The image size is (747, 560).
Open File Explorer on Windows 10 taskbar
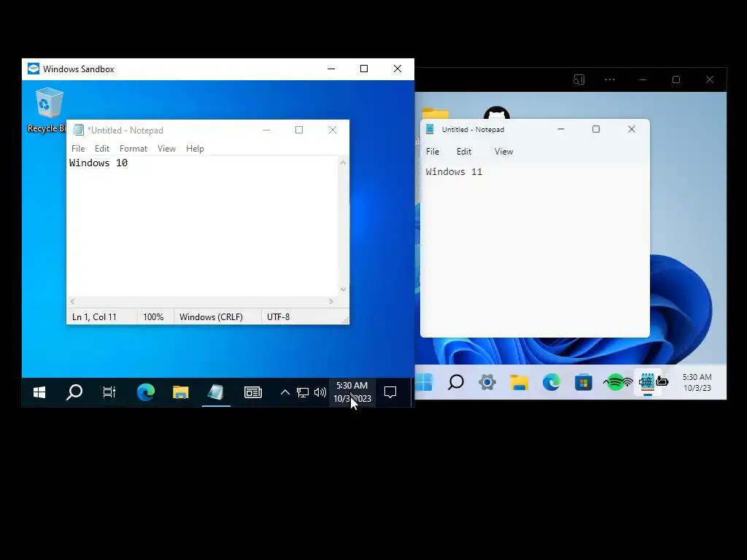[x=181, y=392]
